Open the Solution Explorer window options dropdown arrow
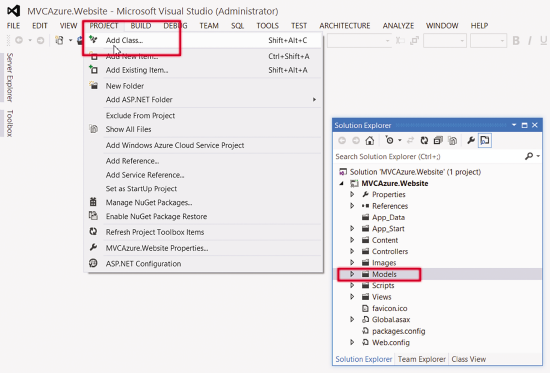 point(514,125)
